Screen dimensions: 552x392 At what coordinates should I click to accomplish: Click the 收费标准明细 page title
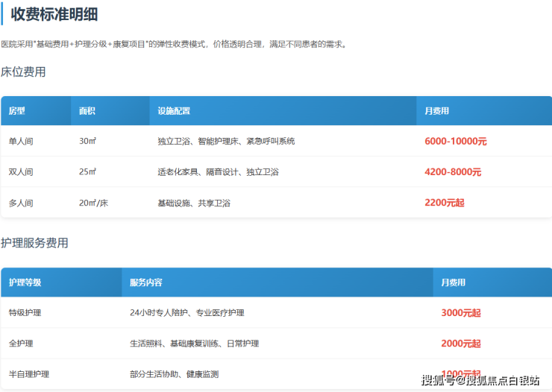(x=54, y=14)
